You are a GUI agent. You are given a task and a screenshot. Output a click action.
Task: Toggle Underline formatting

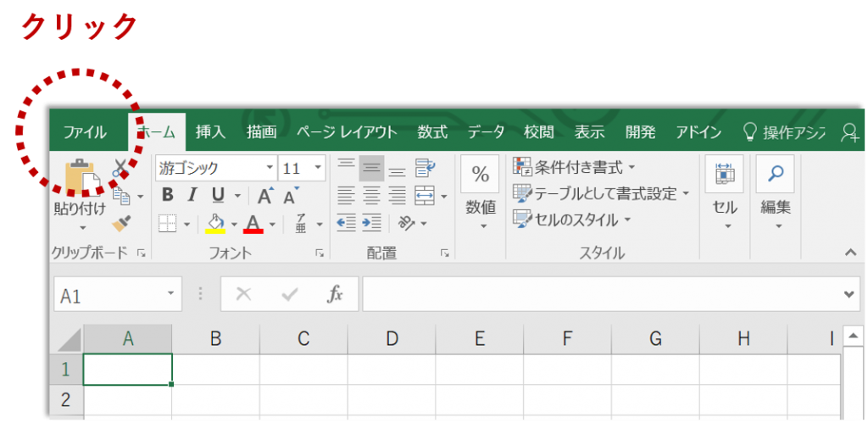(x=218, y=196)
